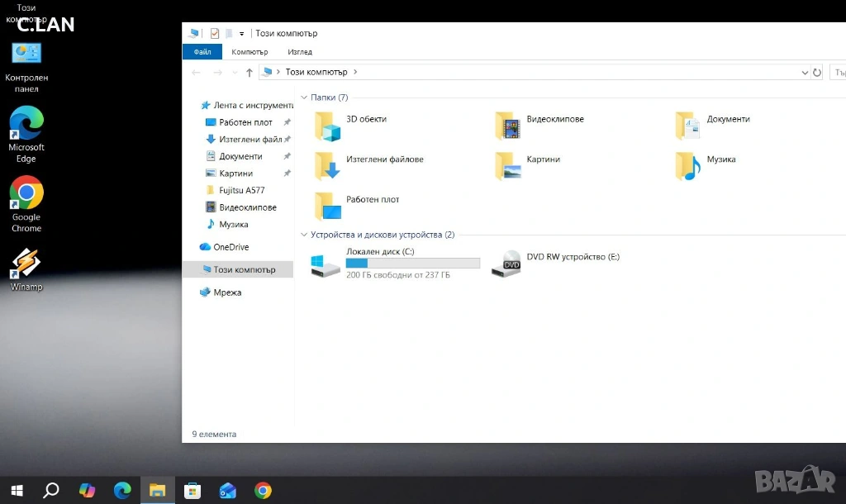Select the DVD RW устройство (E:) drive
The image size is (846, 504).
[x=506, y=264]
